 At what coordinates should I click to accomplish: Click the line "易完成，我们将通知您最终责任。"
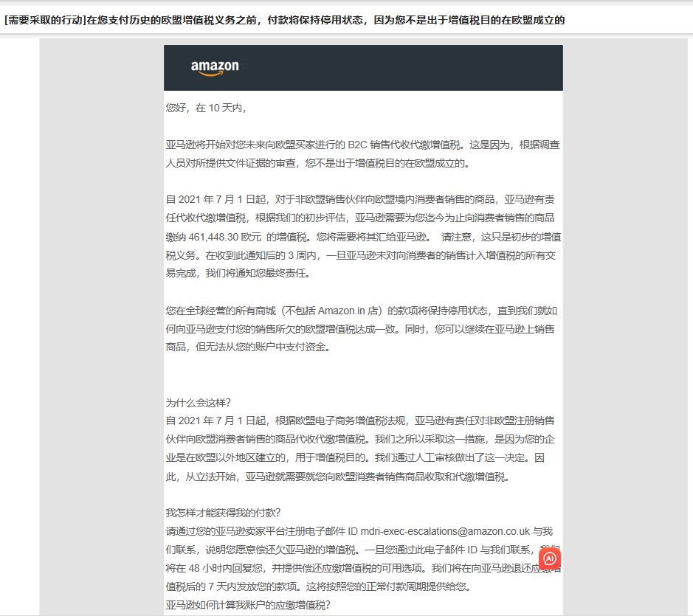238,274
